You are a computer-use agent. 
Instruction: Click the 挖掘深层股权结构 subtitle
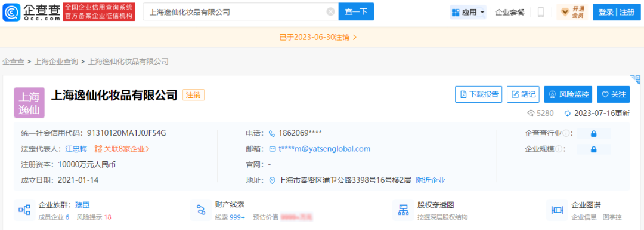click(442, 217)
